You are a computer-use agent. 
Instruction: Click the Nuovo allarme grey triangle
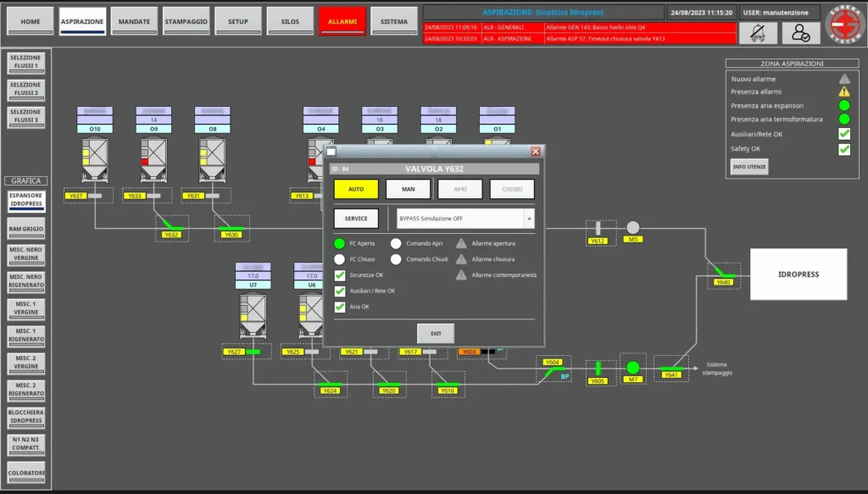coord(843,79)
